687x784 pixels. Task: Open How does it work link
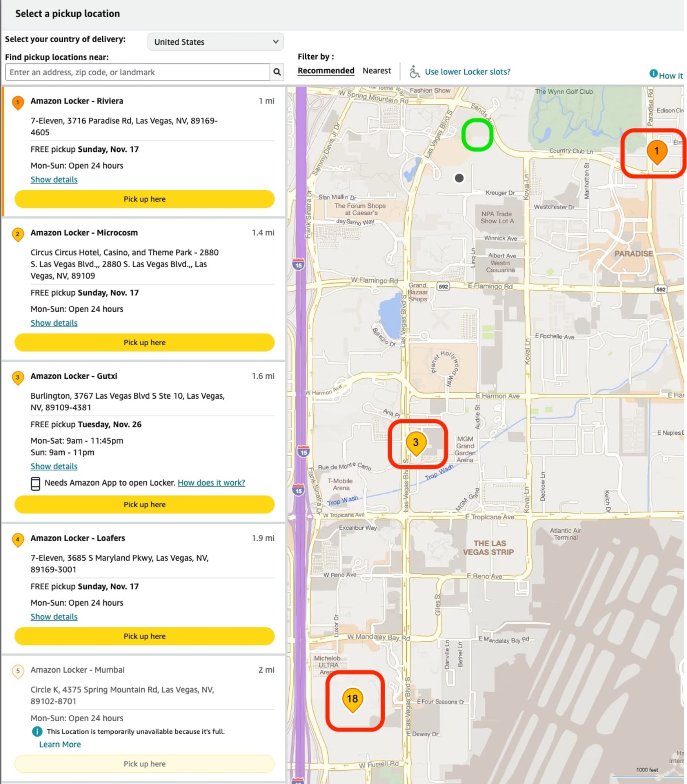click(x=211, y=483)
